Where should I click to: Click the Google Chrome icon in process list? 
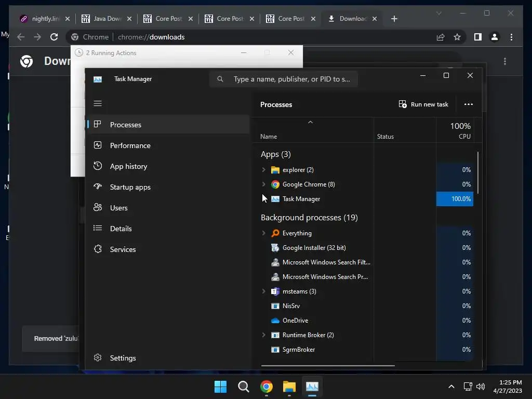tap(275, 184)
